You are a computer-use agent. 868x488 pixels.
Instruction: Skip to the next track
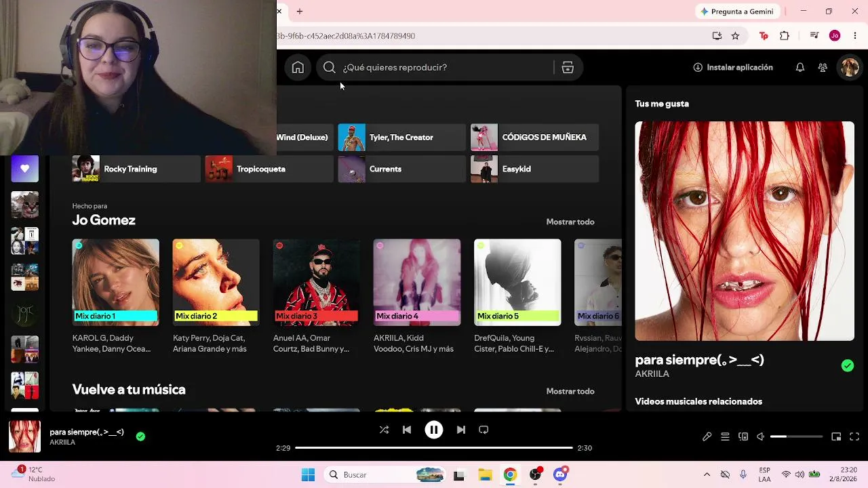461,430
